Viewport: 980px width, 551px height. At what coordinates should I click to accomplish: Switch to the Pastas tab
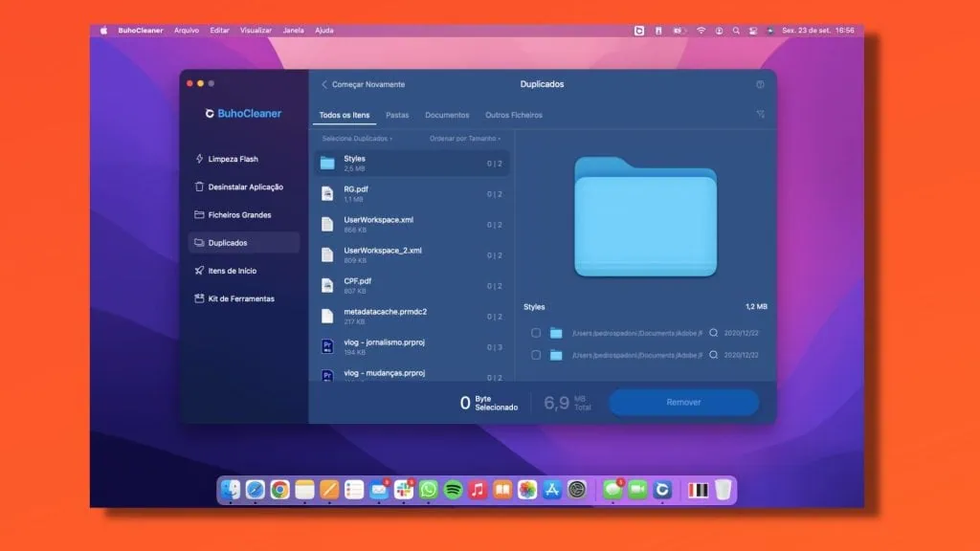point(398,114)
